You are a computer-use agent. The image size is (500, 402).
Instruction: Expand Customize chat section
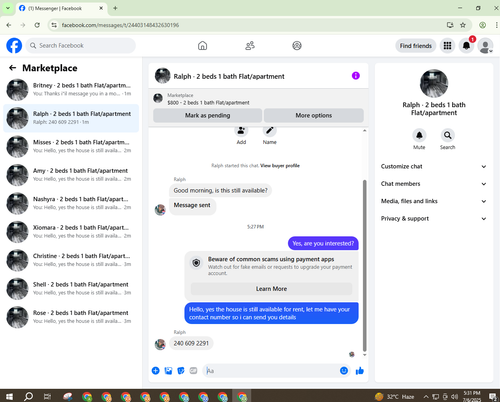tap(433, 166)
